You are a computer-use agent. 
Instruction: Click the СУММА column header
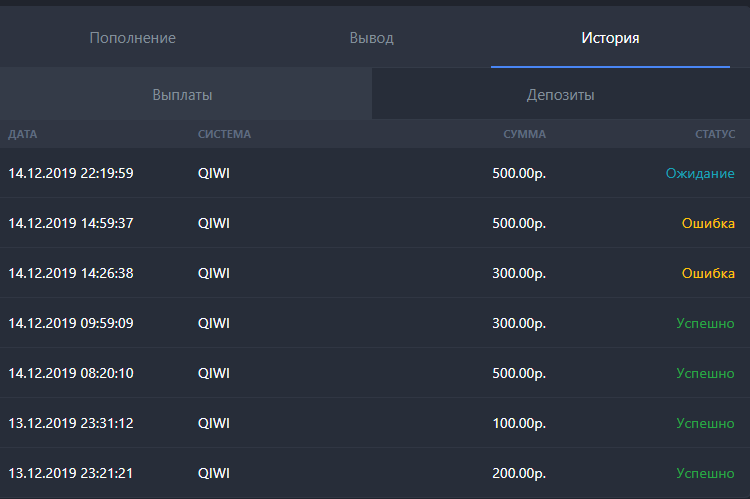pos(524,134)
